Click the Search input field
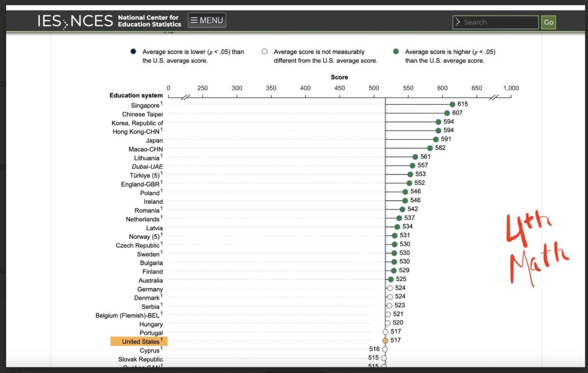This screenshot has height=373, width=588. click(495, 22)
